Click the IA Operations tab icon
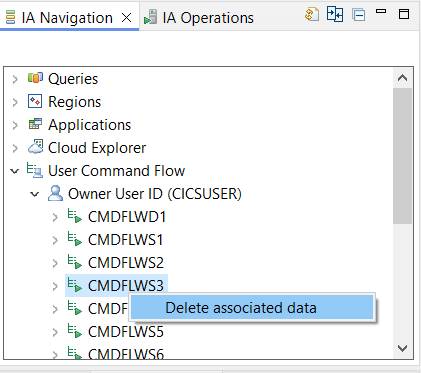Image resolution: width=421 pixels, height=373 pixels. coord(150,17)
